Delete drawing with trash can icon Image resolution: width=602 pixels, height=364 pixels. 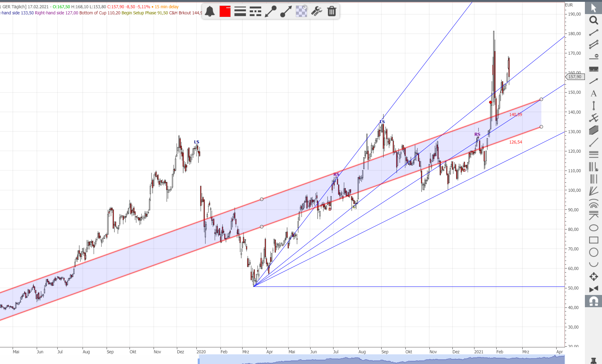(x=332, y=11)
